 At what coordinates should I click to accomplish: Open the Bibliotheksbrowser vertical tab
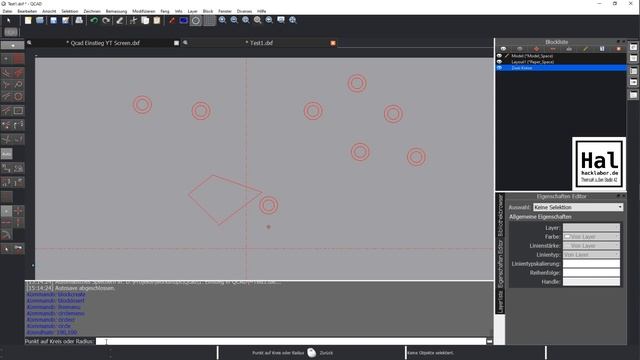[x=500, y=216]
